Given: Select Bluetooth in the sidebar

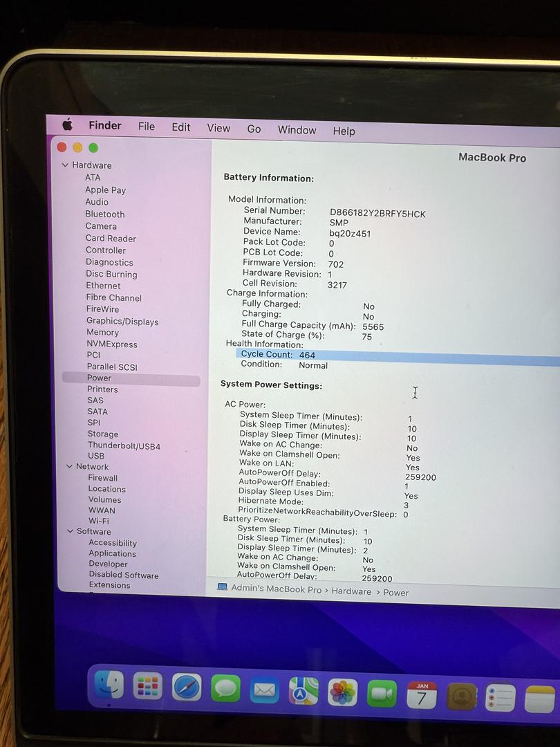Looking at the screenshot, I should tap(105, 214).
